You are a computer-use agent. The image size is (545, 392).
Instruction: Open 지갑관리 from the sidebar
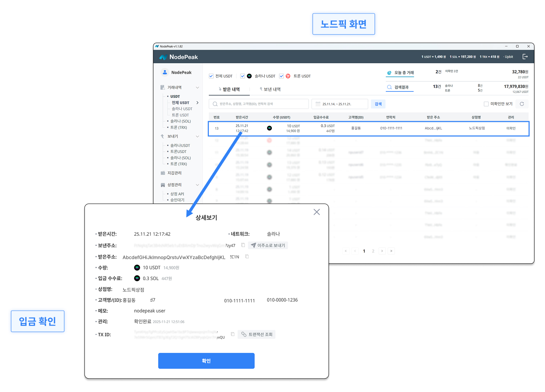(x=174, y=173)
